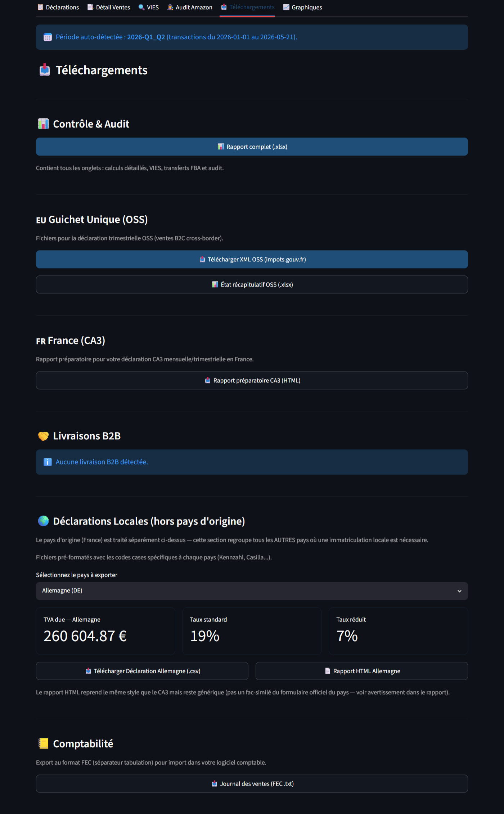Click the dropdown chevron for country selection
This screenshot has height=814, width=504.
click(459, 591)
